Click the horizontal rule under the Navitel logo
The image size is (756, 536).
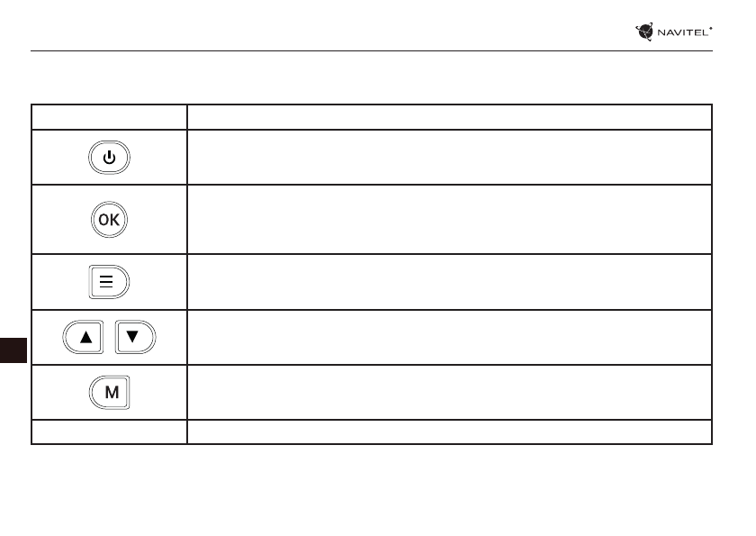(360, 51)
